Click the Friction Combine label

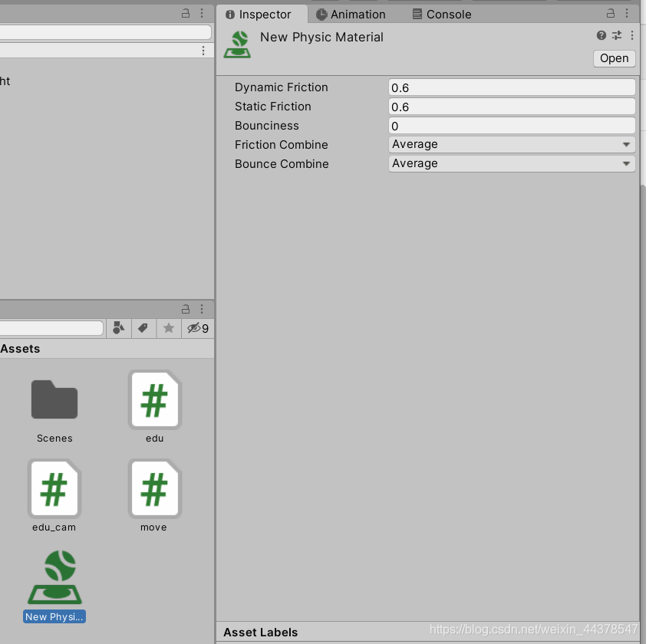tap(282, 145)
